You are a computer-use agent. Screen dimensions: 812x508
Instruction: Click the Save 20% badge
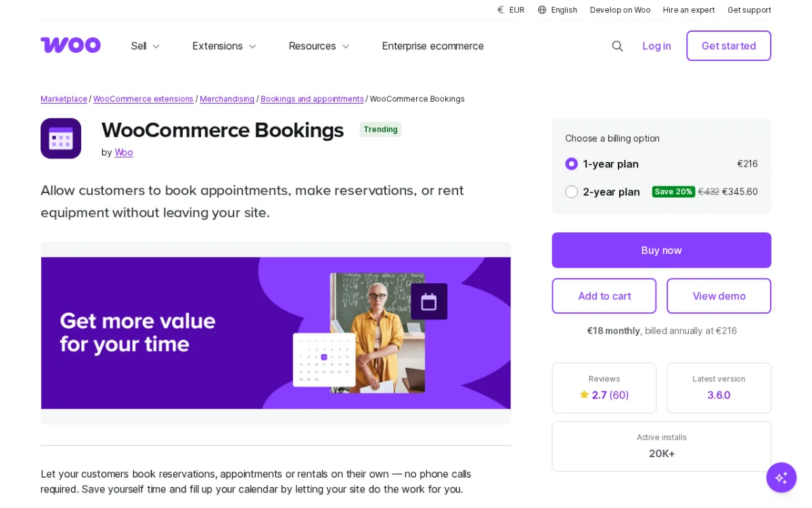click(x=673, y=192)
